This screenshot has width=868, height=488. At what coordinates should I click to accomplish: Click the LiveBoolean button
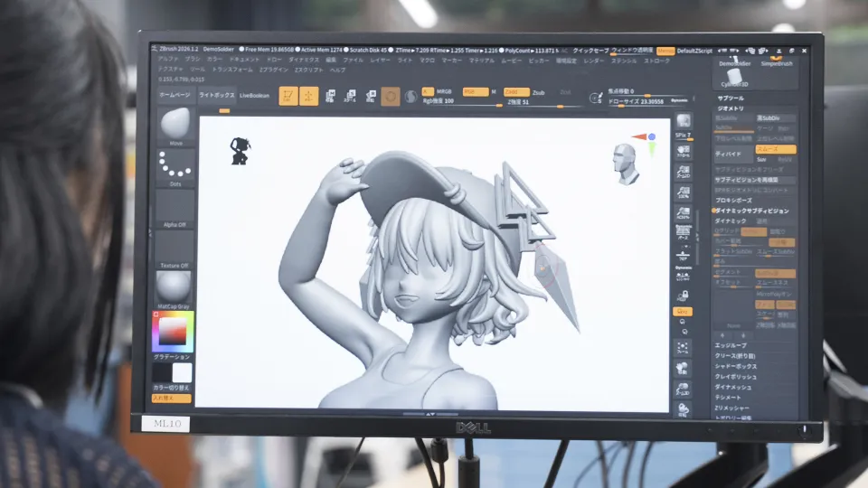[255, 96]
